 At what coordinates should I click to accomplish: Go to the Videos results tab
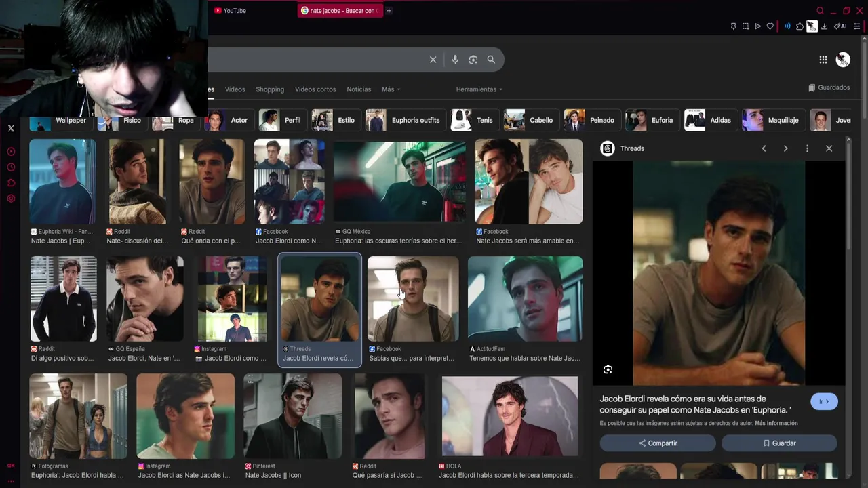235,89
